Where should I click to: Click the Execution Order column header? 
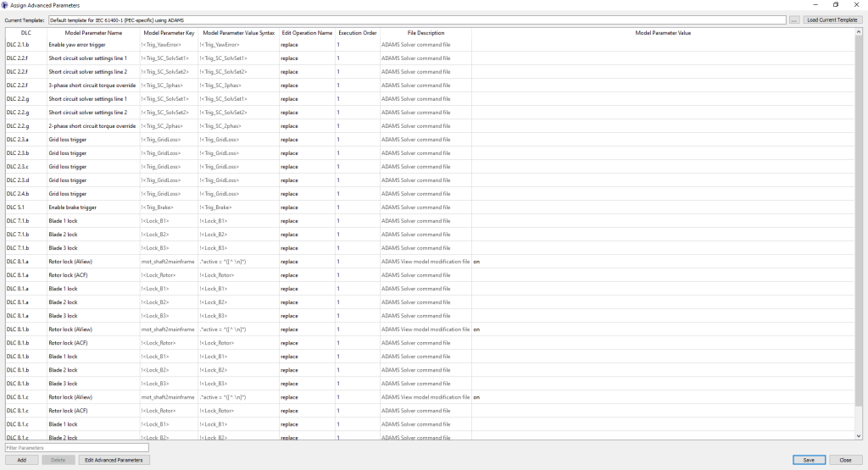[x=357, y=33]
